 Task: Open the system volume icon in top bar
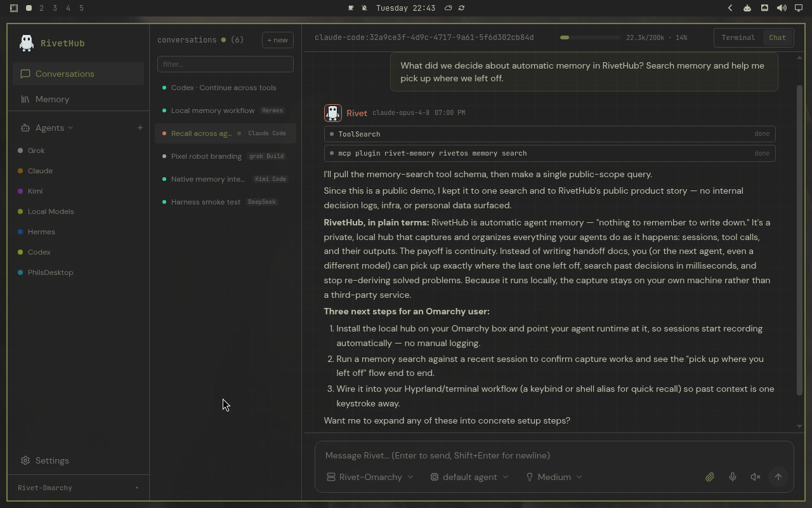coord(782,8)
